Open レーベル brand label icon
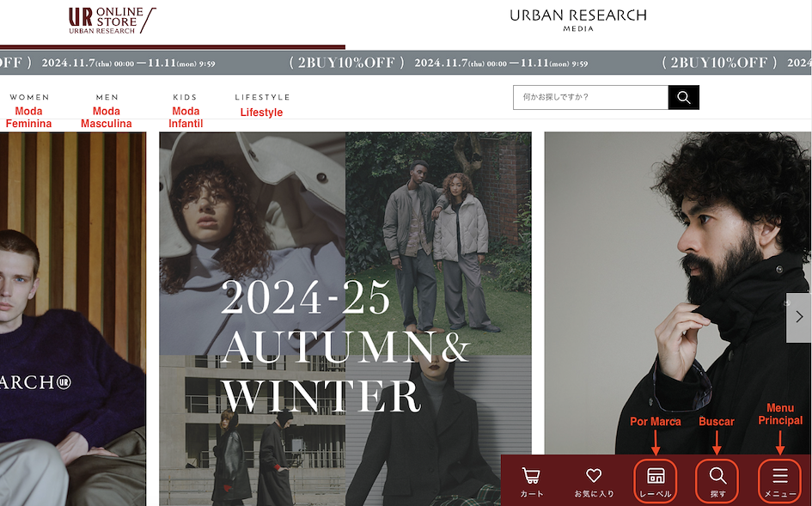 [655, 482]
